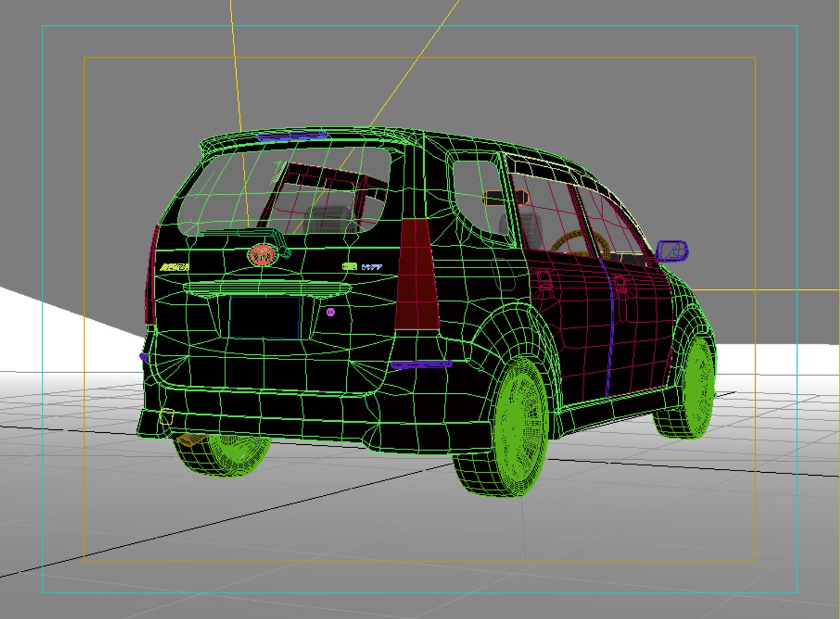Select the vertical purple door seam line

click(x=608, y=327)
